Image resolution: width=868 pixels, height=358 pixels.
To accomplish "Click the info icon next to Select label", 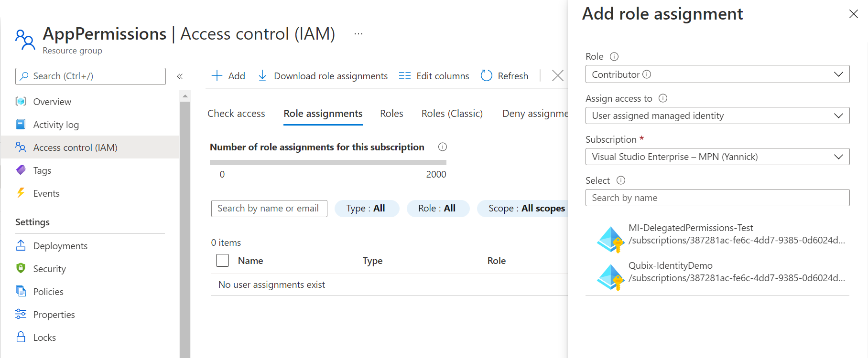I will tap(621, 180).
